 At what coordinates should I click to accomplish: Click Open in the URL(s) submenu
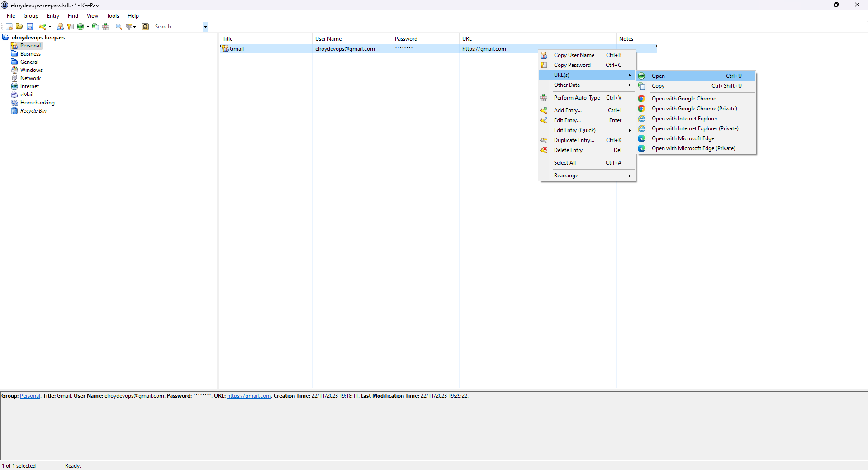pos(696,76)
